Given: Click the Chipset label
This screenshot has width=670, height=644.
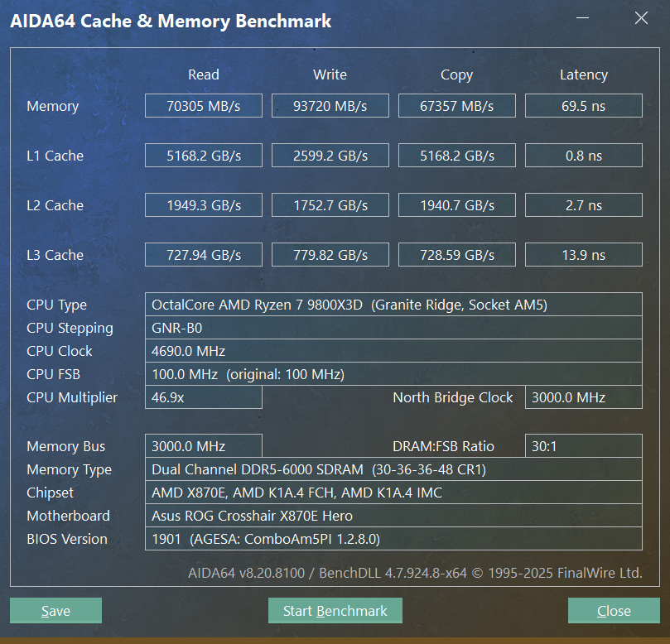Looking at the screenshot, I should (x=50, y=493).
